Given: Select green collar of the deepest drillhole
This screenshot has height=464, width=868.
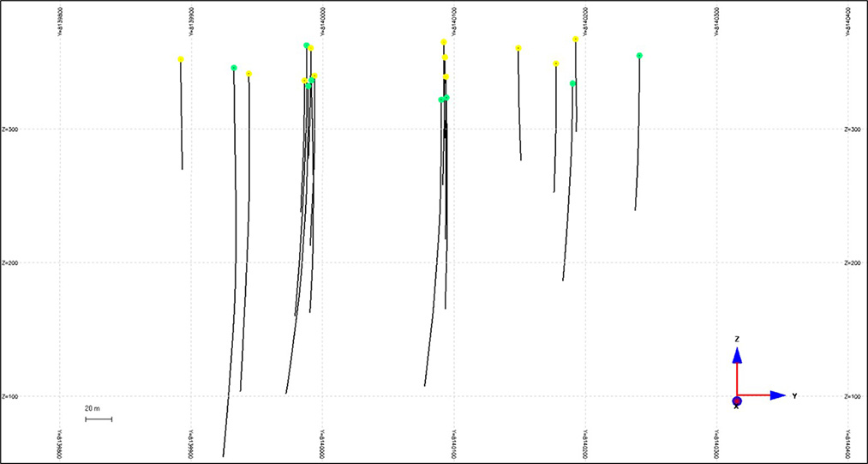Looking at the screenshot, I should pyautogui.click(x=234, y=68).
